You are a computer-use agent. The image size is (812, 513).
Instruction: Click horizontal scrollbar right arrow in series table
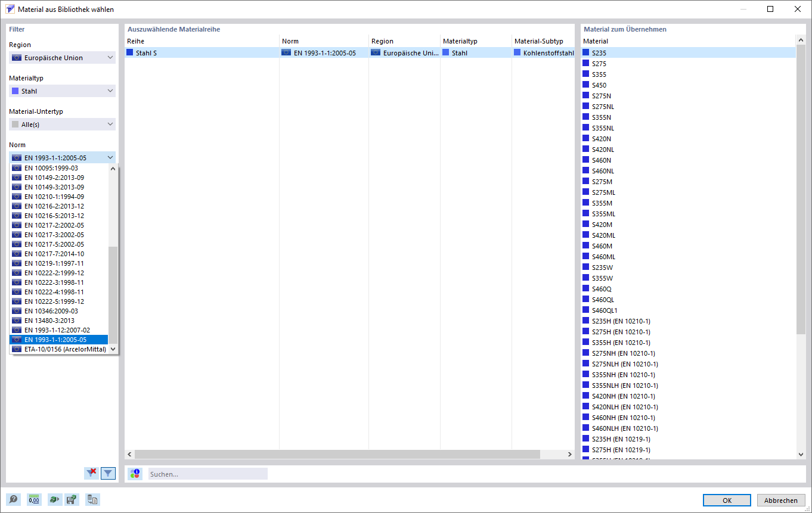(569, 455)
